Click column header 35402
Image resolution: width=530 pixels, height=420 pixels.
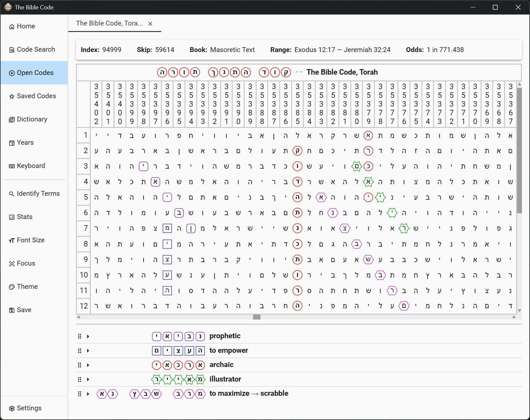point(96,104)
